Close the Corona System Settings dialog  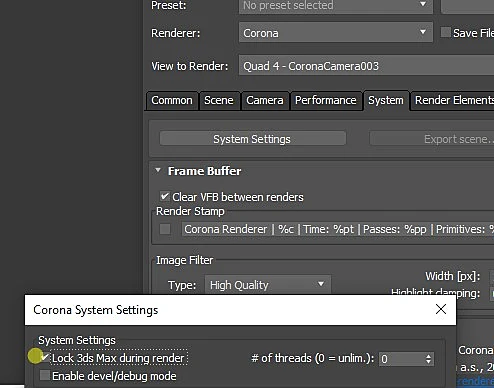[441, 309]
